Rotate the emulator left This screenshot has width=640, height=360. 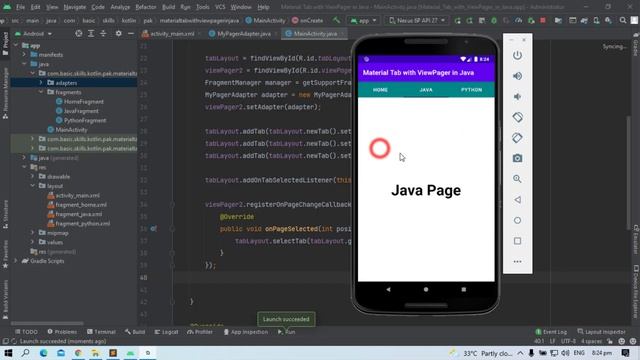pyautogui.click(x=517, y=117)
